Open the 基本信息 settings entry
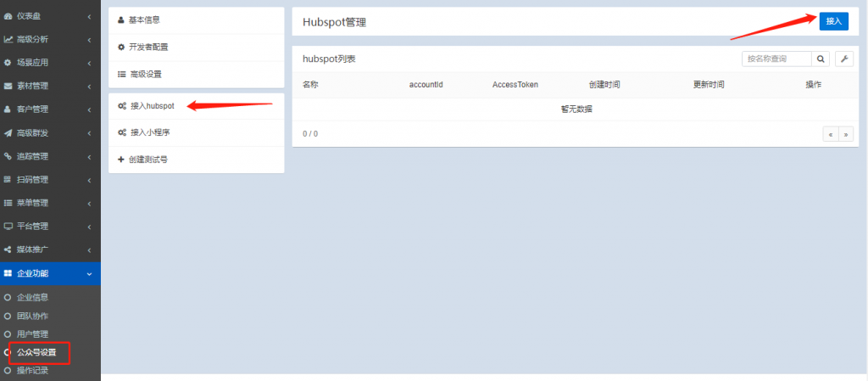This screenshot has height=381, width=868. pyautogui.click(x=197, y=20)
